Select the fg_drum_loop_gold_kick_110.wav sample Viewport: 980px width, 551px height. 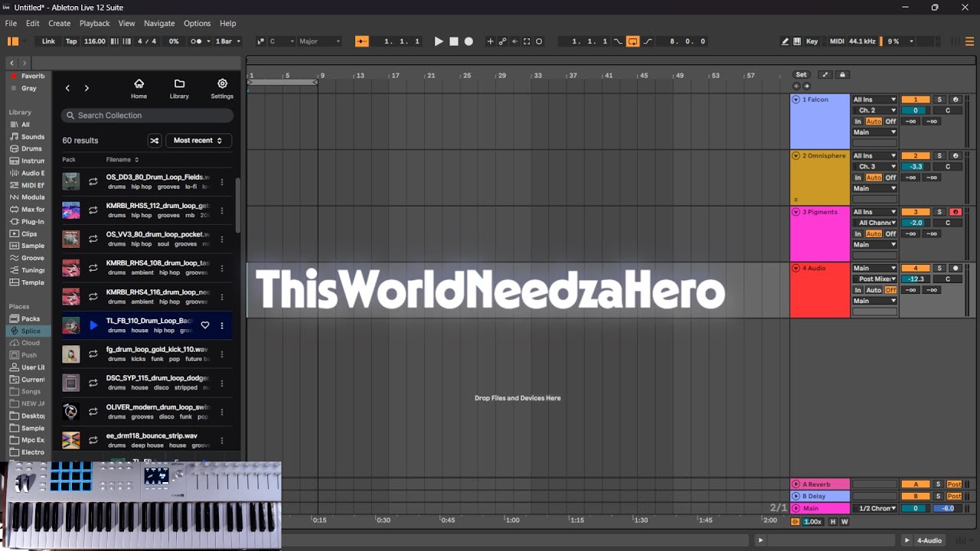(x=147, y=354)
